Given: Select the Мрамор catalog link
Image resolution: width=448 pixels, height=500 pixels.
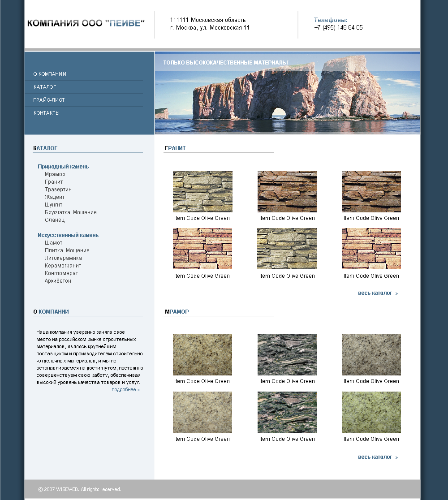Looking at the screenshot, I should 55,174.
